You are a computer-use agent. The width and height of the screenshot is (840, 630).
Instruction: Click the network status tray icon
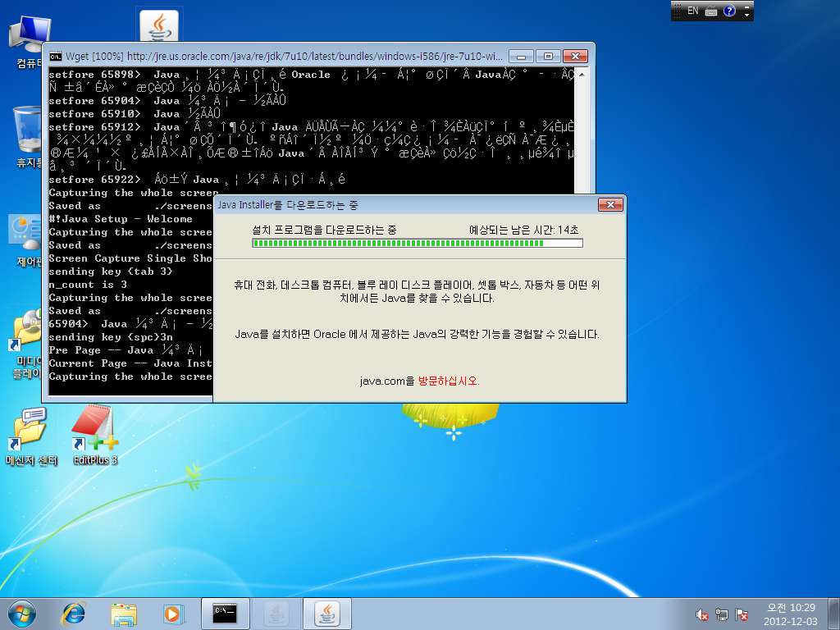(x=722, y=614)
